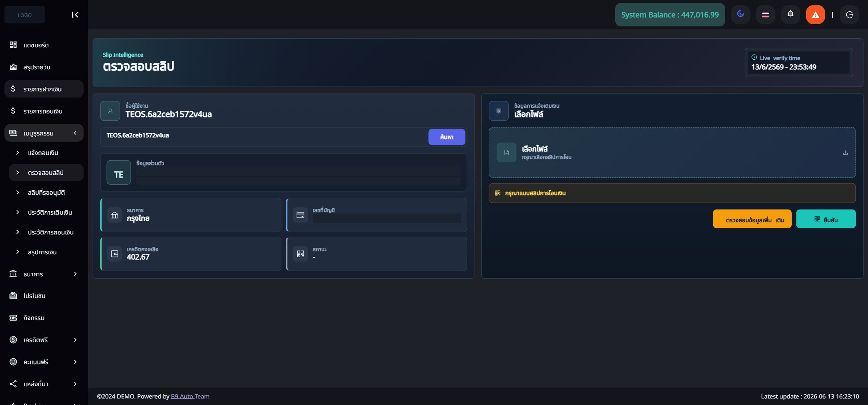
Task: Click the เลือกไฟล์ upload drop zone
Action: pyautogui.click(x=672, y=152)
